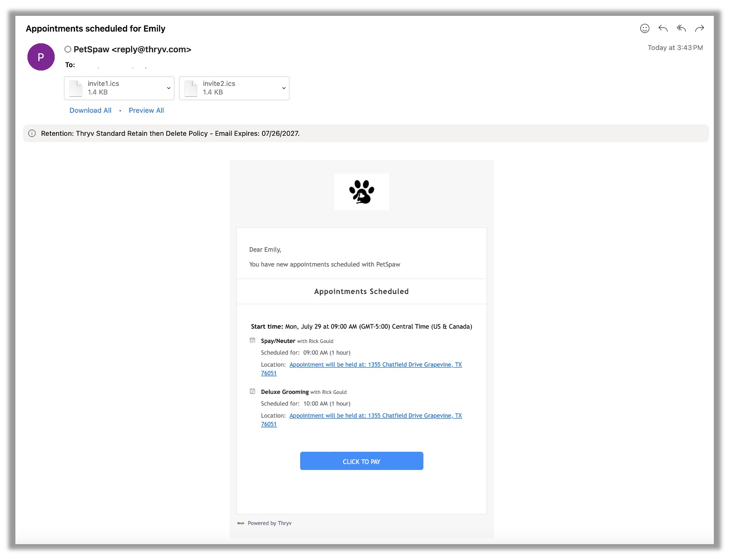Click the purple P sender avatar
This screenshot has width=732, height=560.
click(41, 57)
